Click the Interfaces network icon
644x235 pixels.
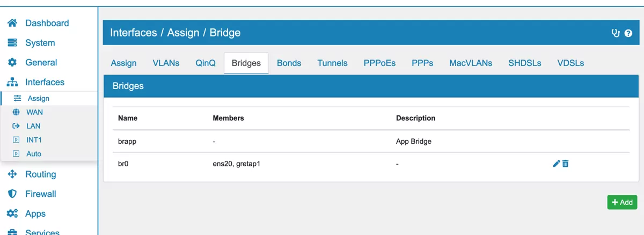pos(12,82)
